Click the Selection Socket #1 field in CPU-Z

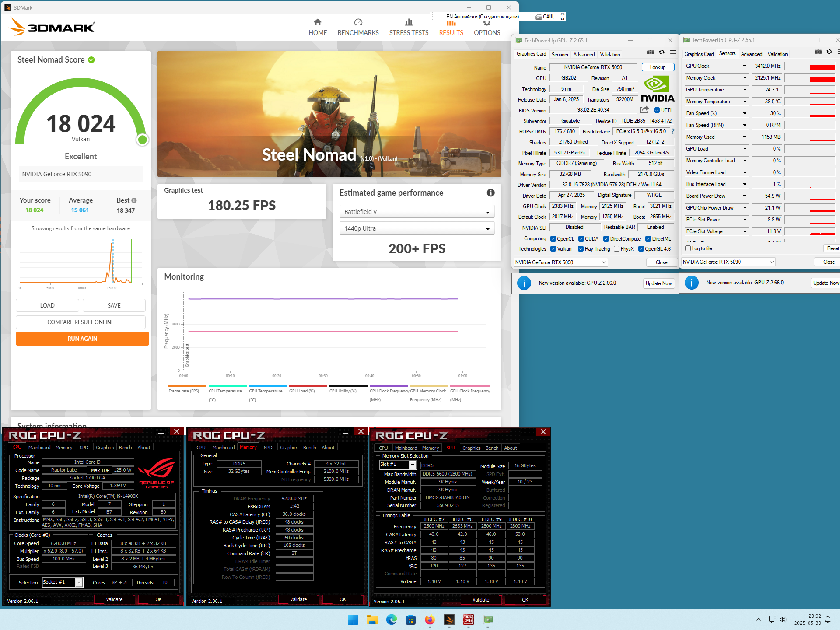click(x=63, y=582)
